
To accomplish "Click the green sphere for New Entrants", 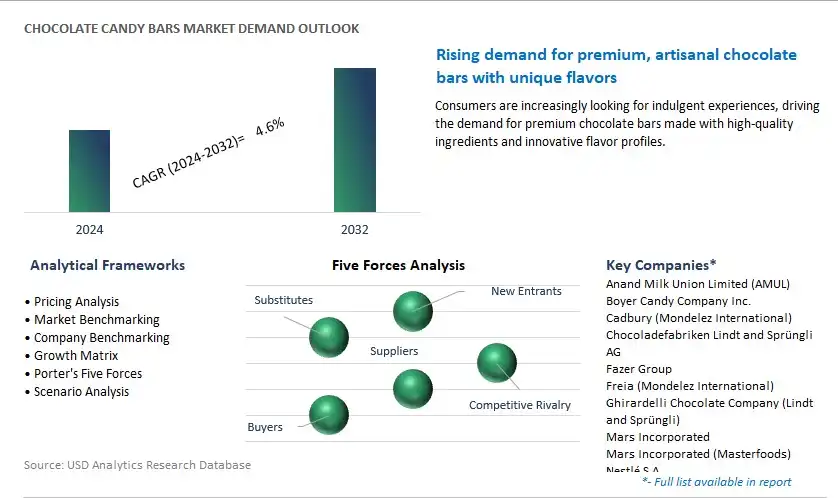I will [x=413, y=311].
